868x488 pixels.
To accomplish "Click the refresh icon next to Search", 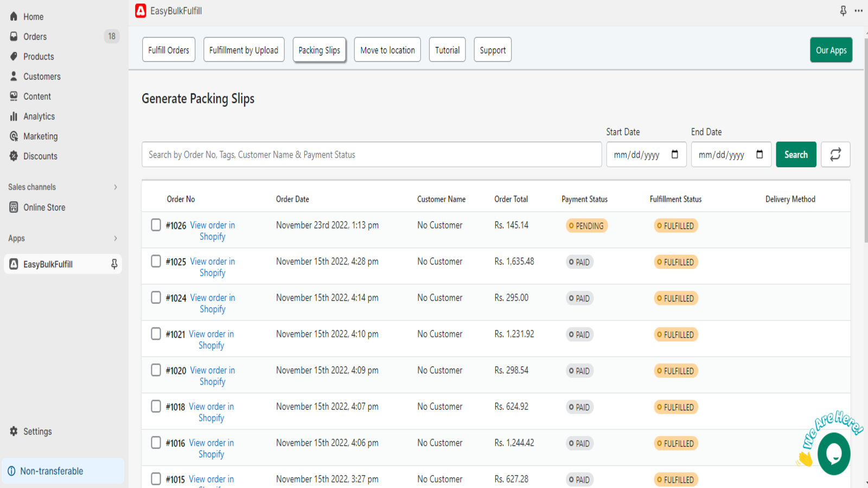I will [835, 155].
